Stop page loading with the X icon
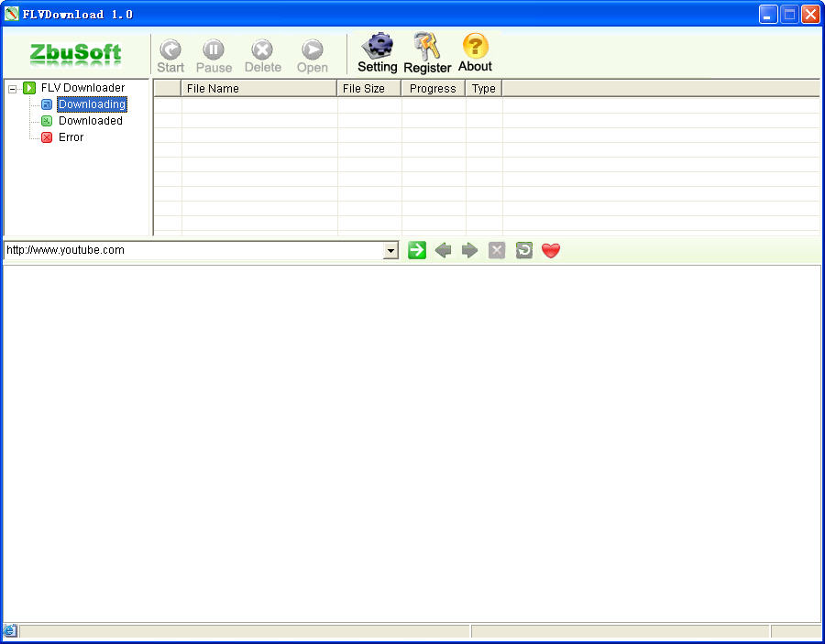Viewport: 825px width, 644px height. tap(497, 250)
